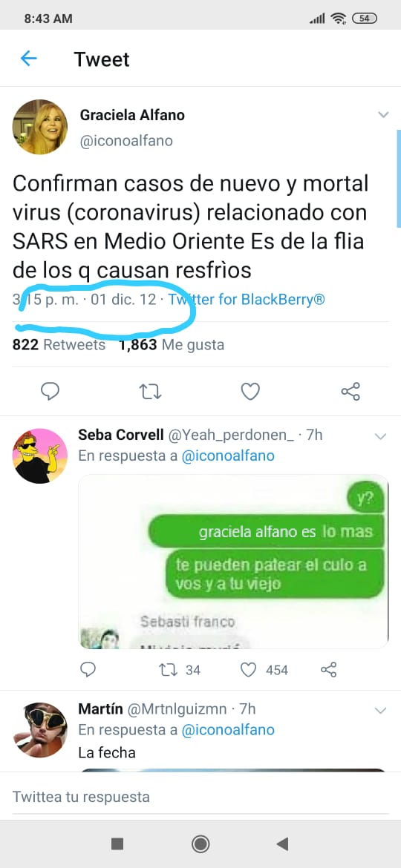401x868 pixels.
Task: Expand options chevron on Seba Corvell's reply
Action: point(380,436)
